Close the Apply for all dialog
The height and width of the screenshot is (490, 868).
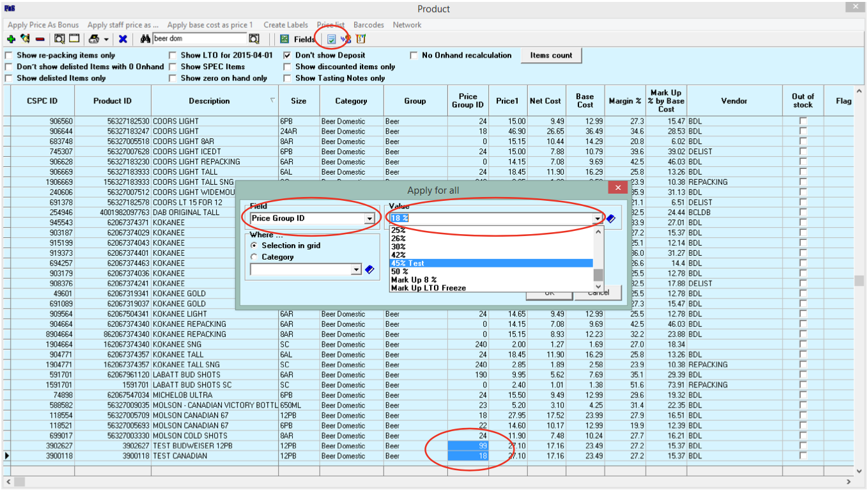[x=617, y=188]
